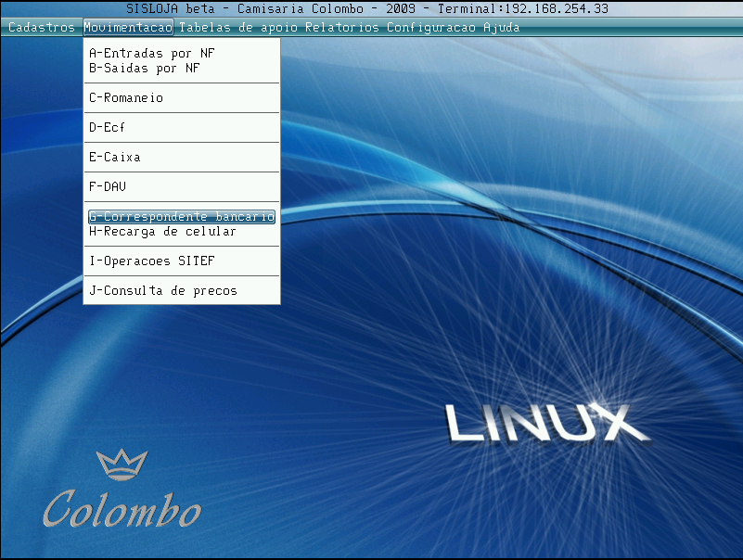Image resolution: width=743 pixels, height=560 pixels.
Task: Open the Relatorios menu
Action: pyautogui.click(x=341, y=28)
